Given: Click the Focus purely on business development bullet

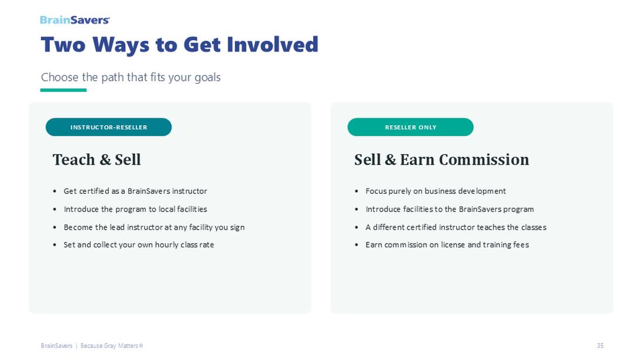Looking at the screenshot, I should click(x=436, y=191).
